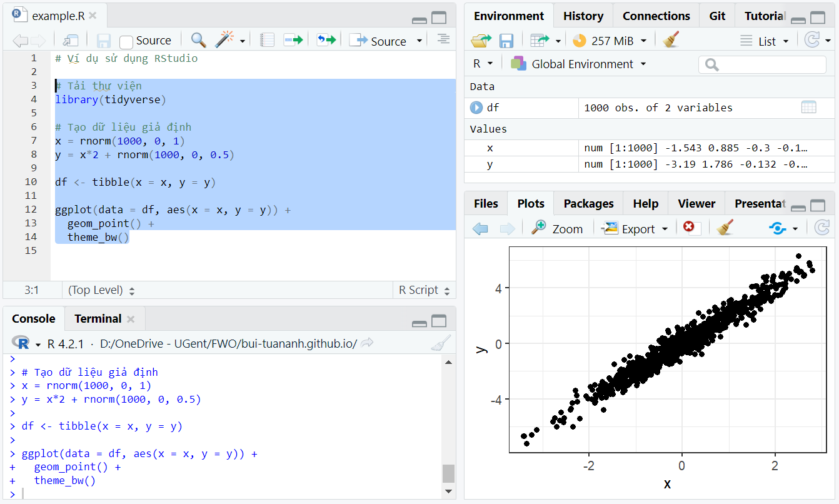
Task: Change the List view mode dropdown
Action: coord(765,41)
